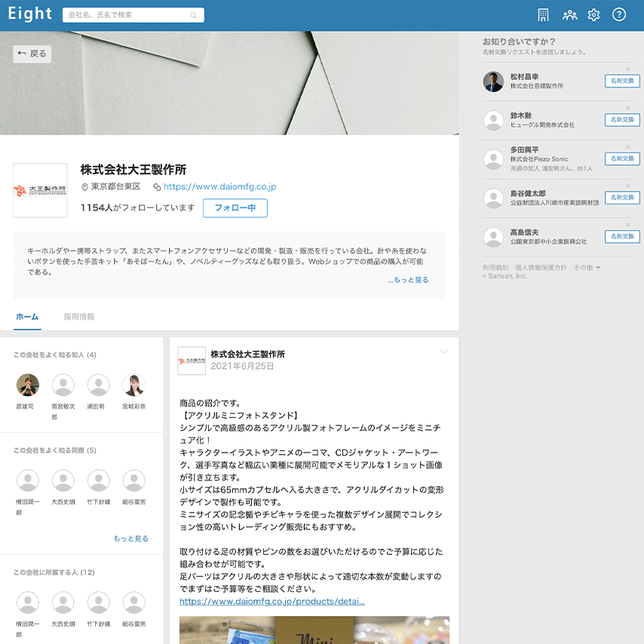Open 高島信夫 avatar icon
644x644 pixels.
tap(493, 237)
